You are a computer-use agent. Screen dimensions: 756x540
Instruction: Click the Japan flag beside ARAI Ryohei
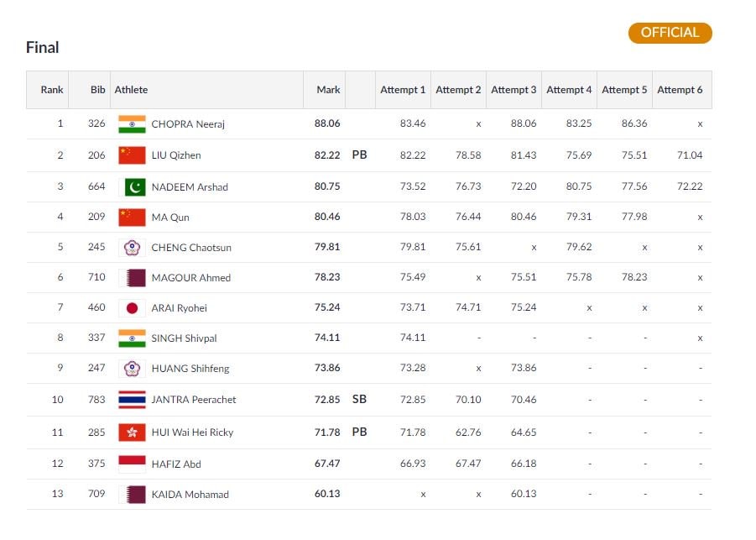pos(132,308)
